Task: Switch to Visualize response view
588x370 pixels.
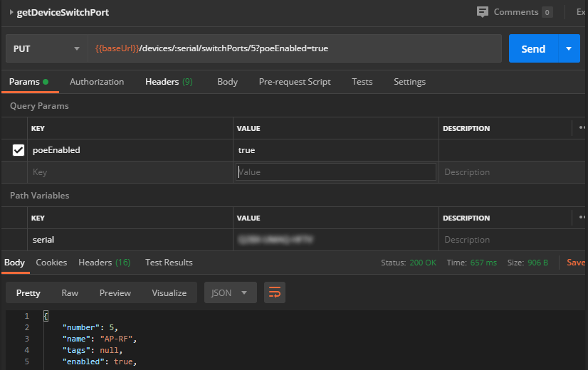Action: coord(169,292)
